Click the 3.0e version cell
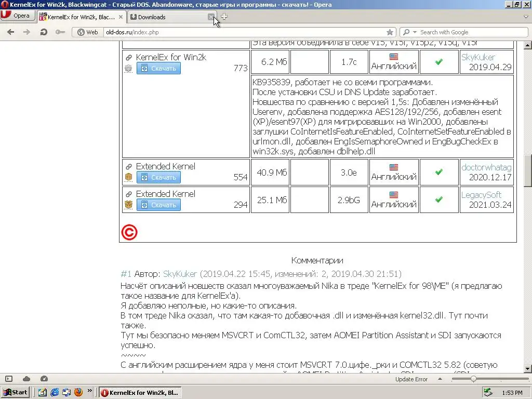The width and height of the screenshot is (532, 399). (x=349, y=172)
